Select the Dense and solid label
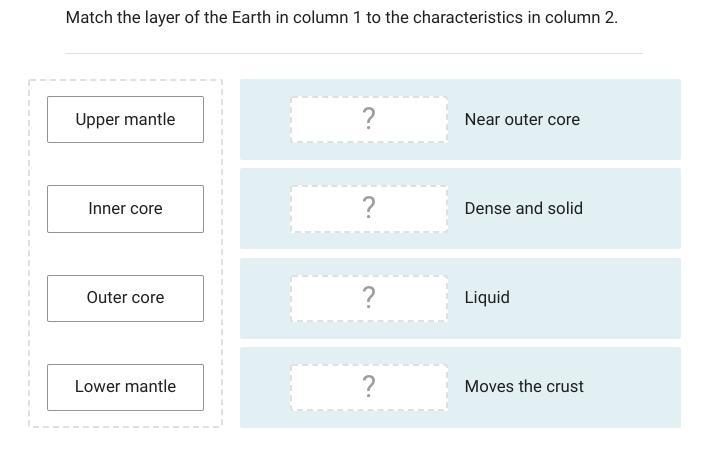Screen dimensions: 712x456 (x=523, y=208)
